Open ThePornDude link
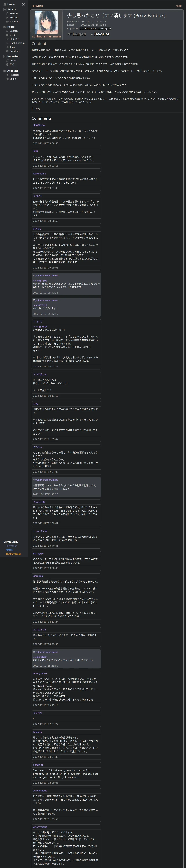Viewport: 186px width, 868px height. coord(13,554)
